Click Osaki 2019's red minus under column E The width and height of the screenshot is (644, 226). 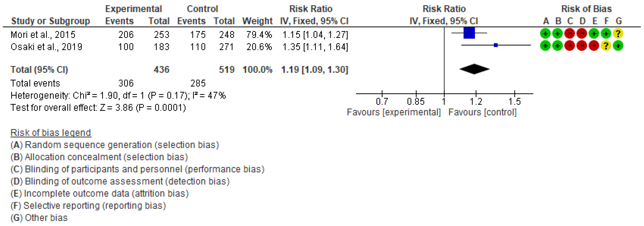(x=594, y=46)
